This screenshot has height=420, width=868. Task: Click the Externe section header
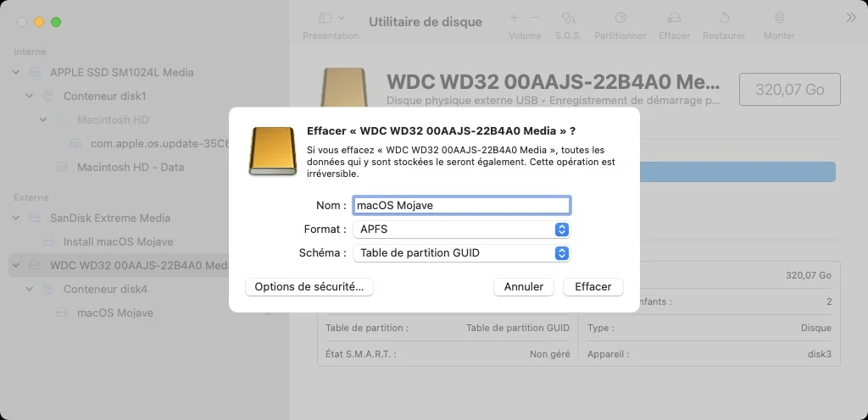coord(31,197)
